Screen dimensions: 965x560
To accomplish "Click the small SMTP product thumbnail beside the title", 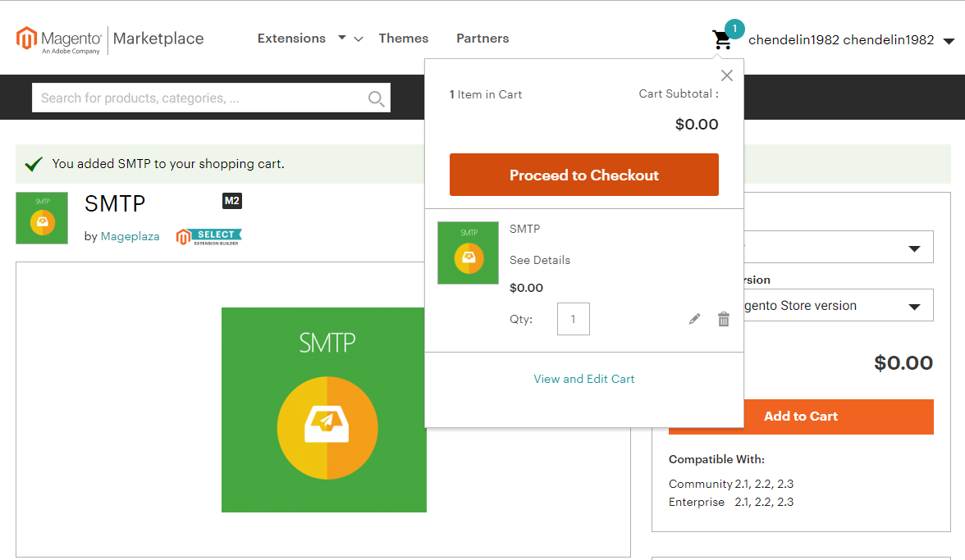I will (x=42, y=218).
